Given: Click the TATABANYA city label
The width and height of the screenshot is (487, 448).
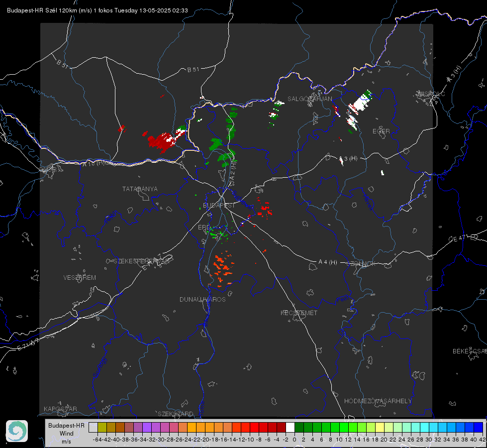Looking at the screenshot, I should point(140,189).
